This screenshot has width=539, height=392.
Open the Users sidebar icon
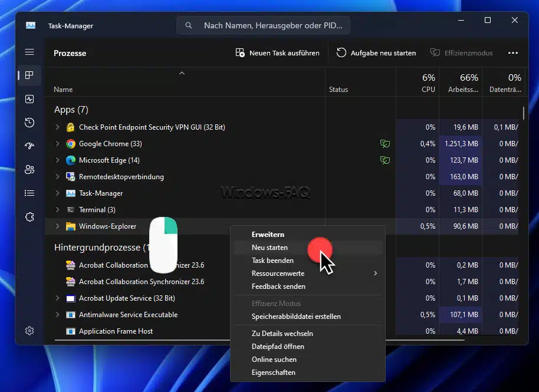pos(29,170)
